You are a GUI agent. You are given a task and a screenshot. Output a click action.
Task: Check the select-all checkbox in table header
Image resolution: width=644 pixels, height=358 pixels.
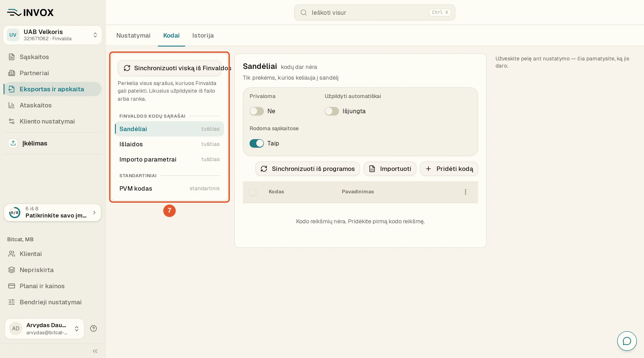click(253, 192)
